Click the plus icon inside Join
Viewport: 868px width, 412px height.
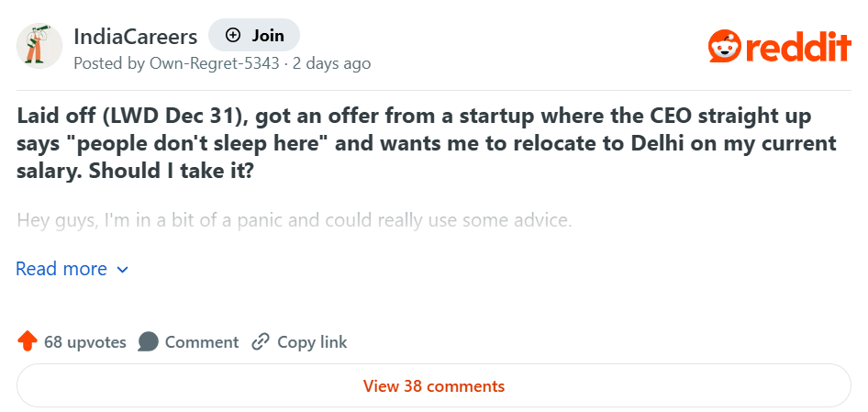(233, 36)
